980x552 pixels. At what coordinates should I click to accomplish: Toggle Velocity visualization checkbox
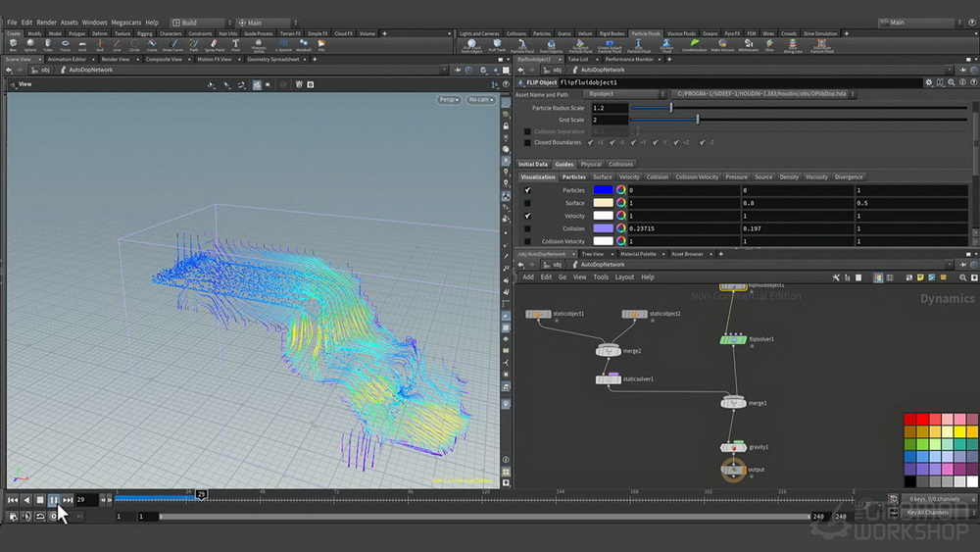(527, 216)
